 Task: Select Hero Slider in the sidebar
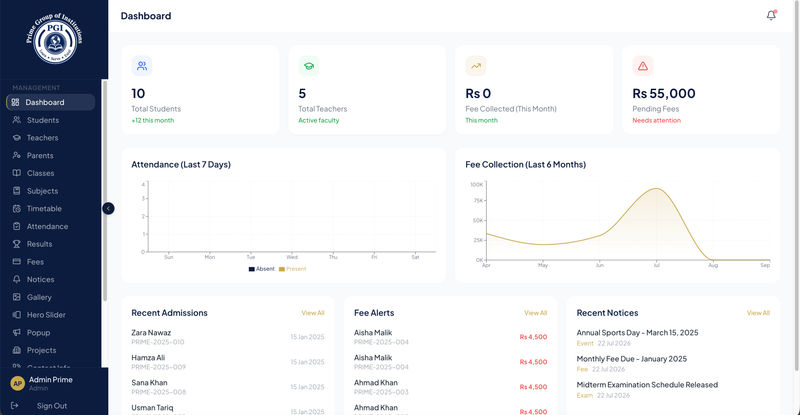tap(51, 315)
